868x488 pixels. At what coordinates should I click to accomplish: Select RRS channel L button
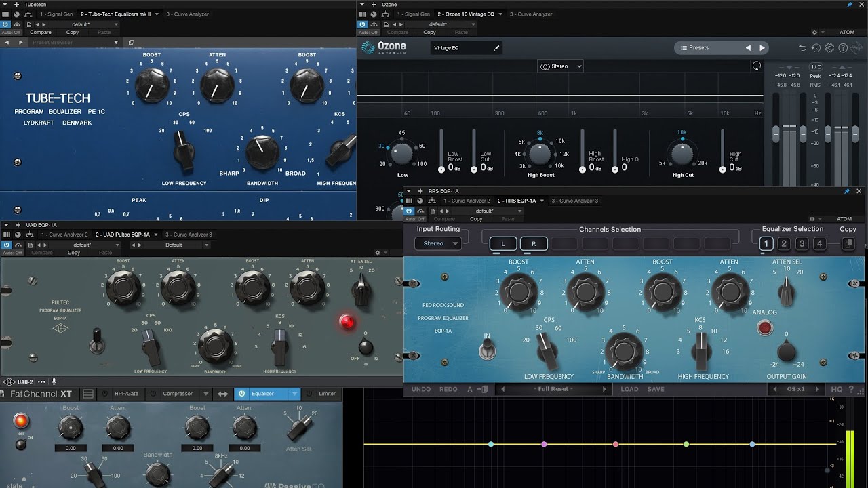pos(503,243)
